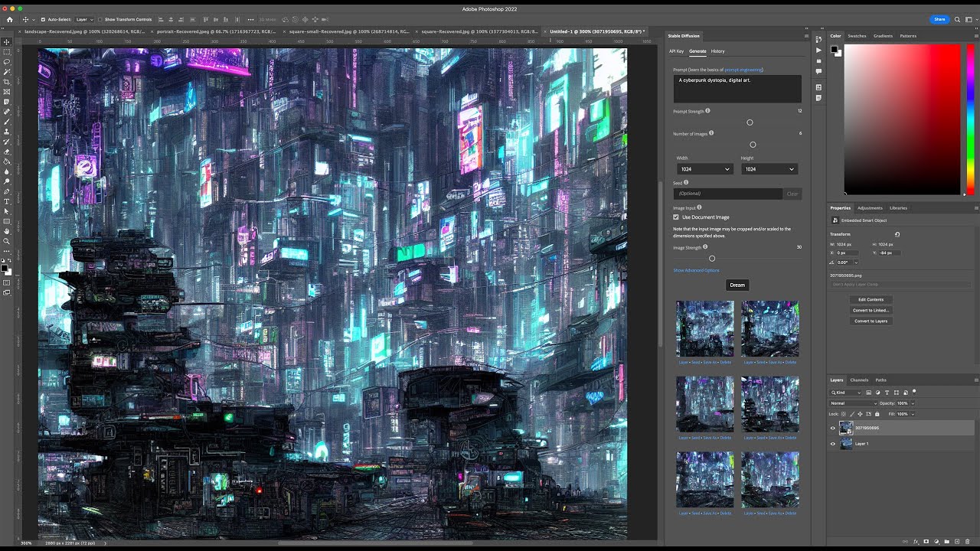Viewport: 980px width, 551px height.
Task: Hide the 3071950695 layer visibility
Action: [x=834, y=428]
